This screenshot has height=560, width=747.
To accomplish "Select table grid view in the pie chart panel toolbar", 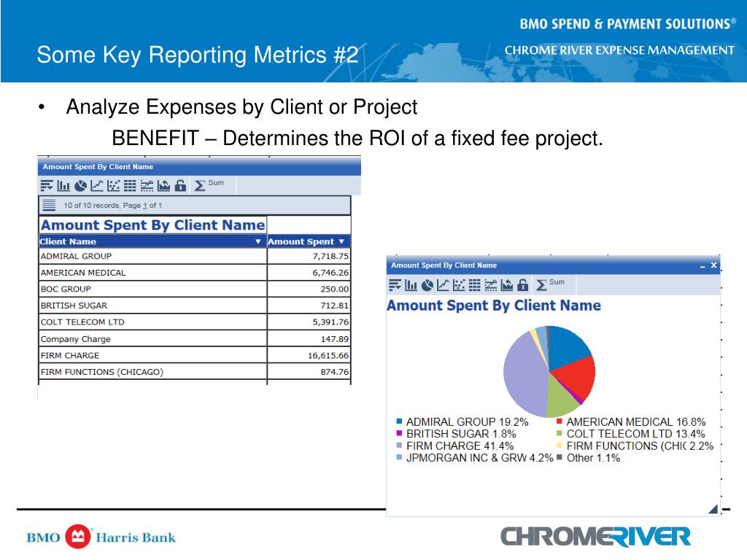I will coord(475,285).
